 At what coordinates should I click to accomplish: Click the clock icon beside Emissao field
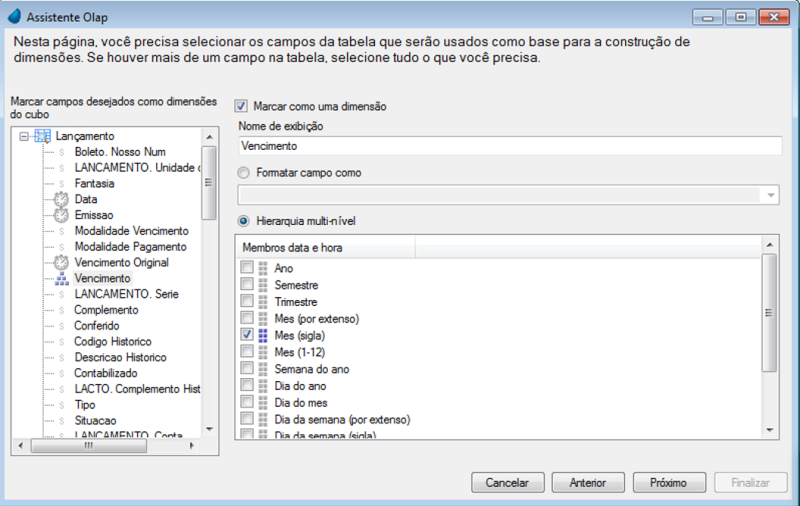point(61,215)
